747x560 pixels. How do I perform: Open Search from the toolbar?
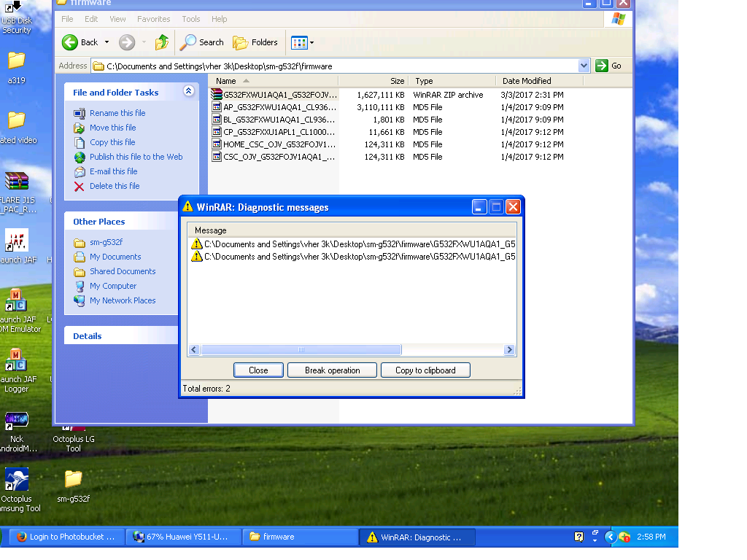tap(202, 42)
